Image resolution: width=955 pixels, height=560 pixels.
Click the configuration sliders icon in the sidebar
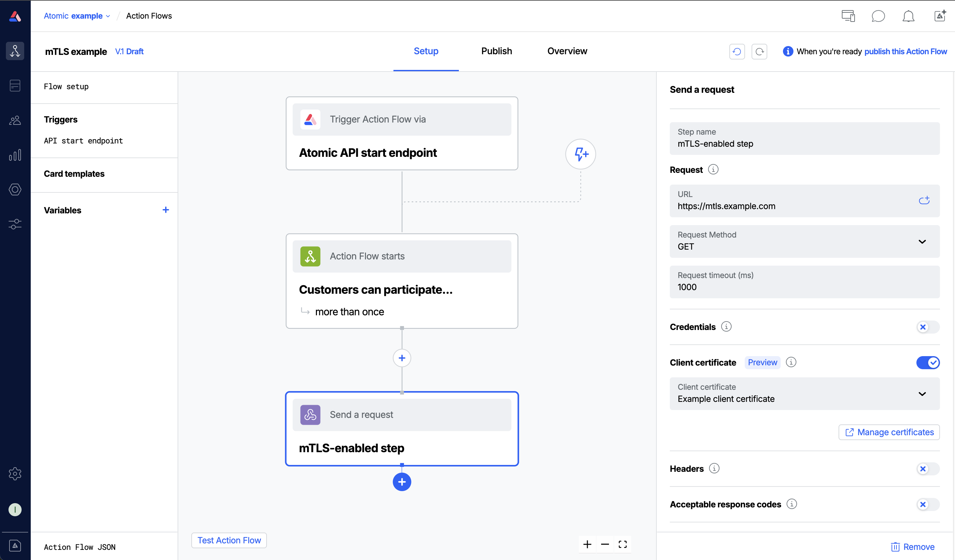tap(15, 224)
